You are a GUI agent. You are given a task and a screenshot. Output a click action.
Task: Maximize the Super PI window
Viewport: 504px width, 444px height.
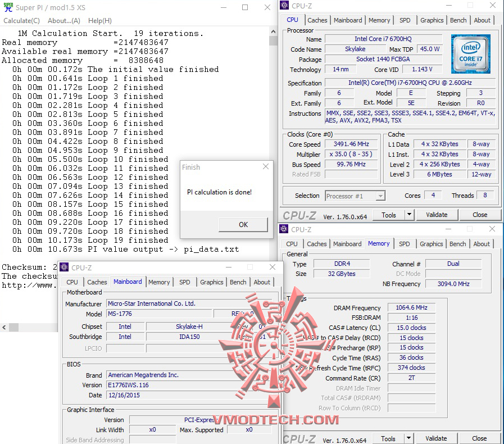pyautogui.click(x=245, y=7)
